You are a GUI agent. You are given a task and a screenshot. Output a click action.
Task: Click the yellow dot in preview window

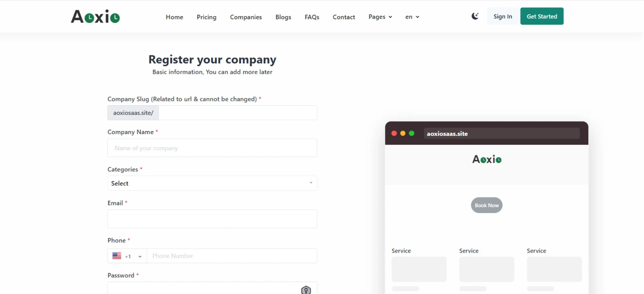point(403,133)
